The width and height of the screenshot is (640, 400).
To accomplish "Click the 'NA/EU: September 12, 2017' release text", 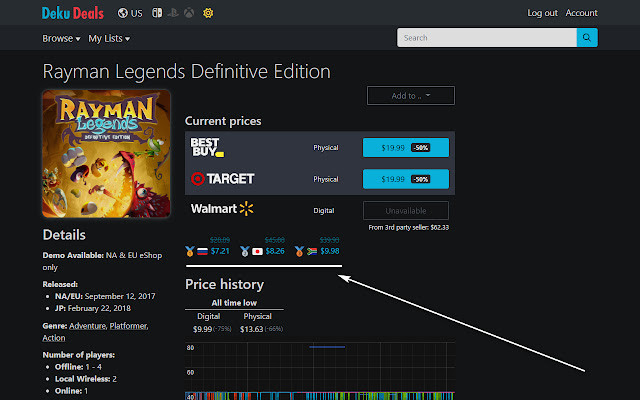I will 105,296.
